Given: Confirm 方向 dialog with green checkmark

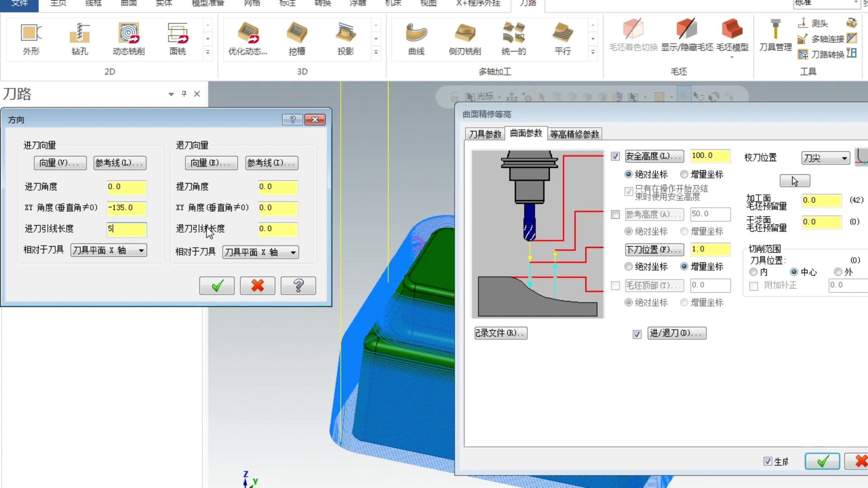Looking at the screenshot, I should tap(217, 286).
